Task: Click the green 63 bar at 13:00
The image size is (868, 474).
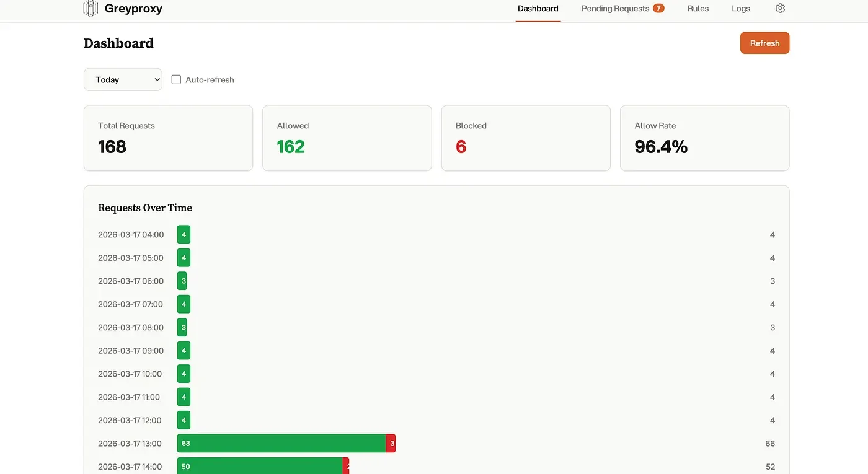Action: (281, 444)
